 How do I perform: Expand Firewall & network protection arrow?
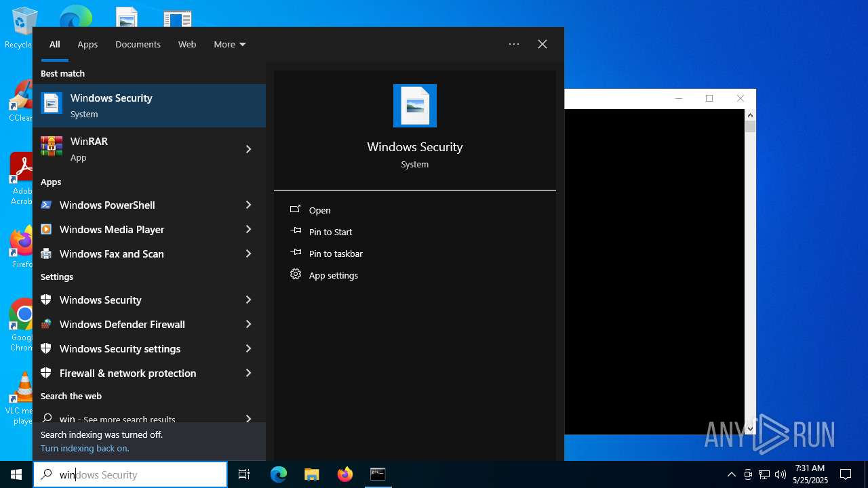(248, 373)
